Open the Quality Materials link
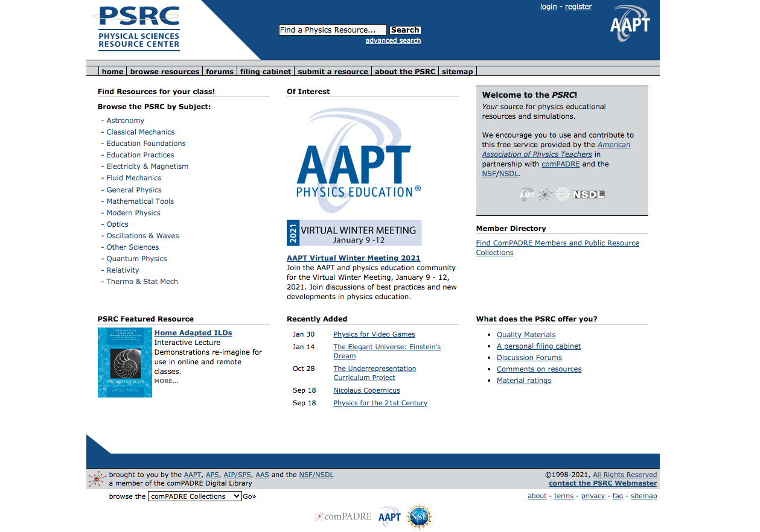The image size is (760, 532). [x=526, y=335]
